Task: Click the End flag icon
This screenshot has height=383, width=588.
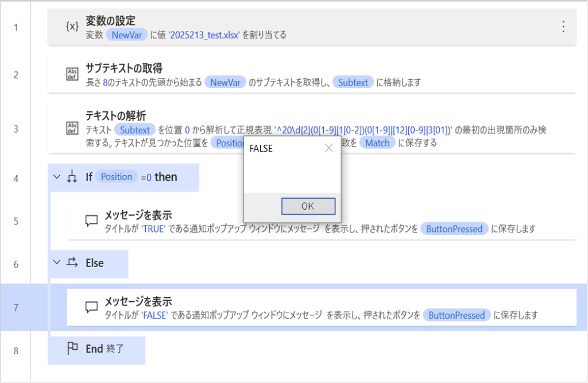Action: [x=72, y=349]
